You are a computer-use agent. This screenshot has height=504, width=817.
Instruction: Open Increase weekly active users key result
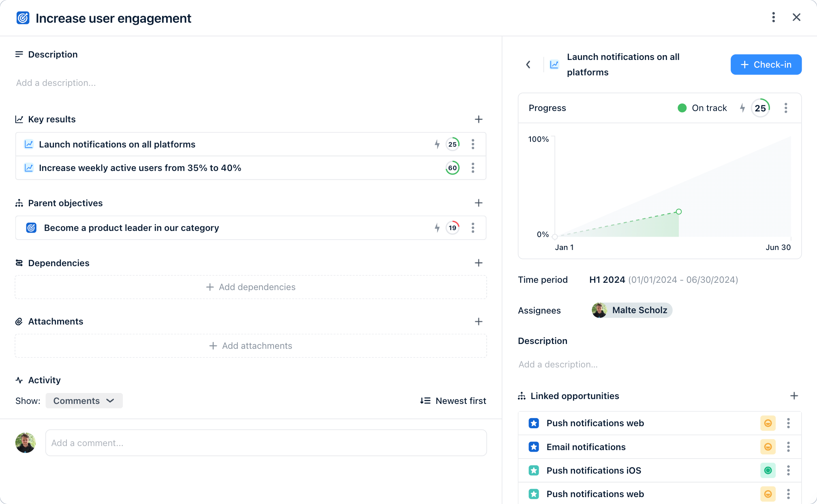[140, 168]
